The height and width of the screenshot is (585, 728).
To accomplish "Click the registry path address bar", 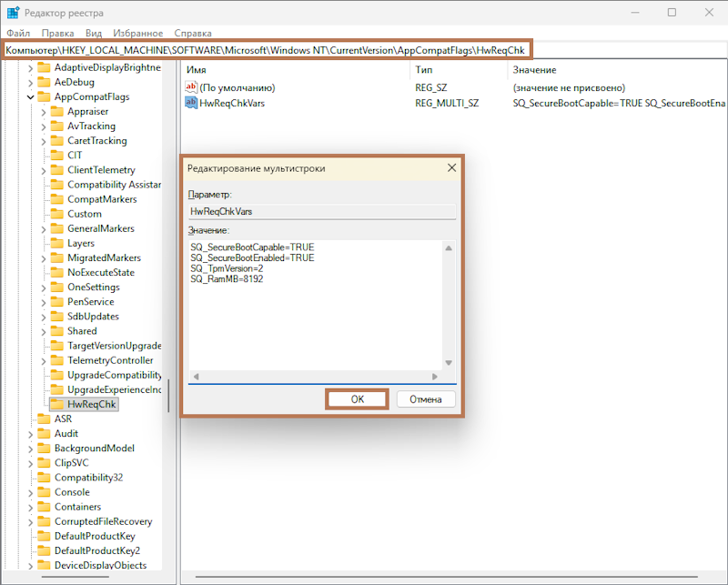I will [268, 49].
